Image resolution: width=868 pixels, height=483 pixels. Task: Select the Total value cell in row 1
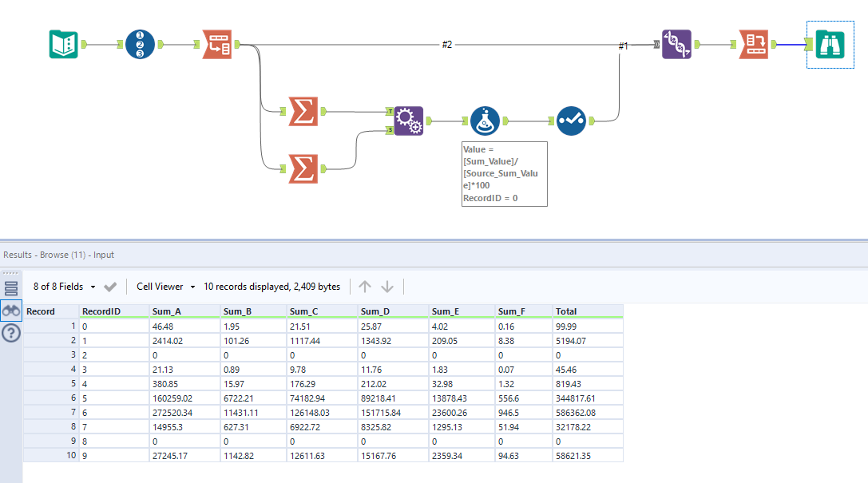click(x=575, y=324)
